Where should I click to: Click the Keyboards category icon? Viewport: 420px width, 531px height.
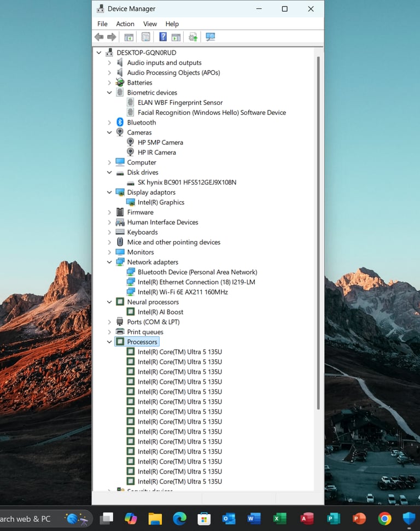120,232
